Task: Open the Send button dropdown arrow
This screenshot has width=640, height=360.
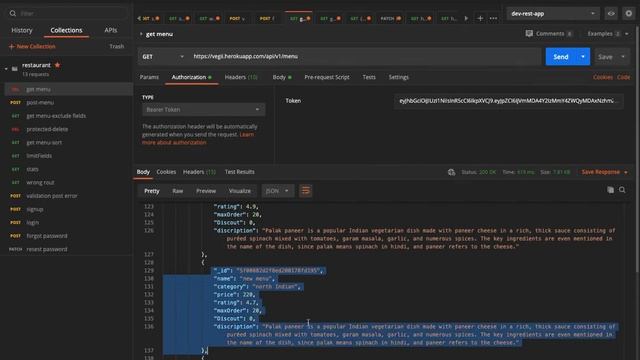Action: pos(583,56)
